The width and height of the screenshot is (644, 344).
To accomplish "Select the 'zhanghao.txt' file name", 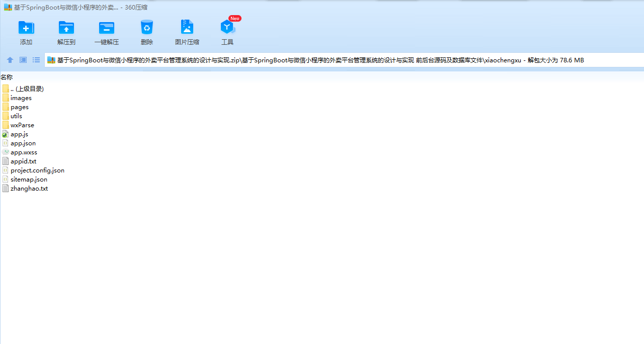I will [29, 189].
